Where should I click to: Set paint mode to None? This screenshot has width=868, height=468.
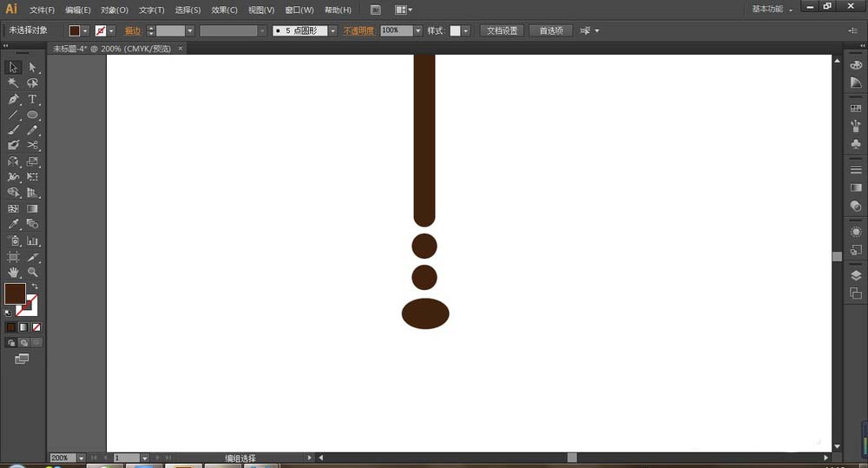point(36,327)
